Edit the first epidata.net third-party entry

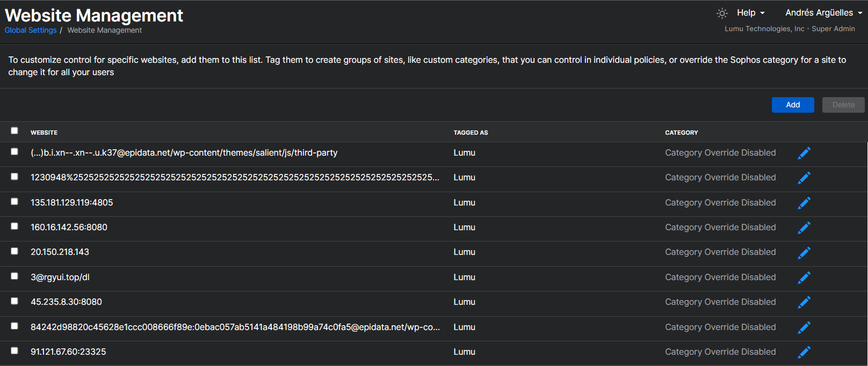[804, 153]
